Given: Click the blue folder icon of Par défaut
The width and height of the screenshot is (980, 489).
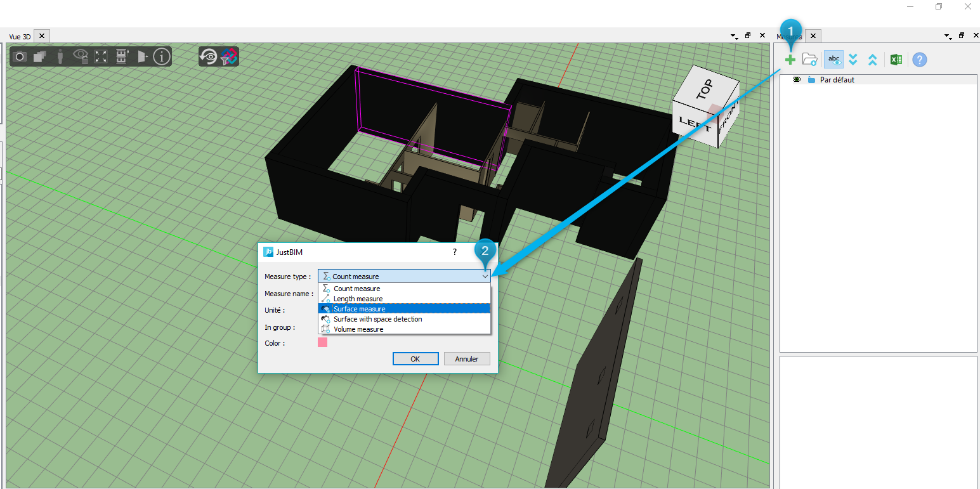Looking at the screenshot, I should point(811,80).
